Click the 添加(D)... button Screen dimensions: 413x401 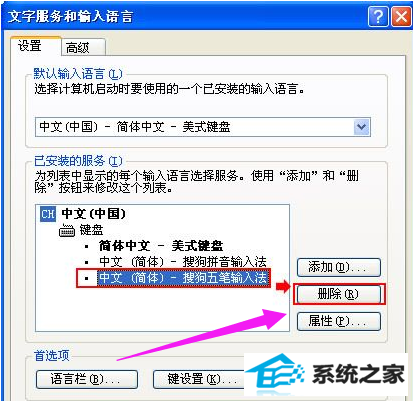click(339, 267)
